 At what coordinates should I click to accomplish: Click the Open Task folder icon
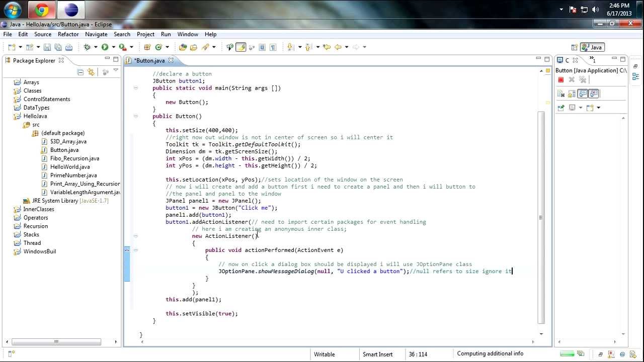tap(194, 47)
